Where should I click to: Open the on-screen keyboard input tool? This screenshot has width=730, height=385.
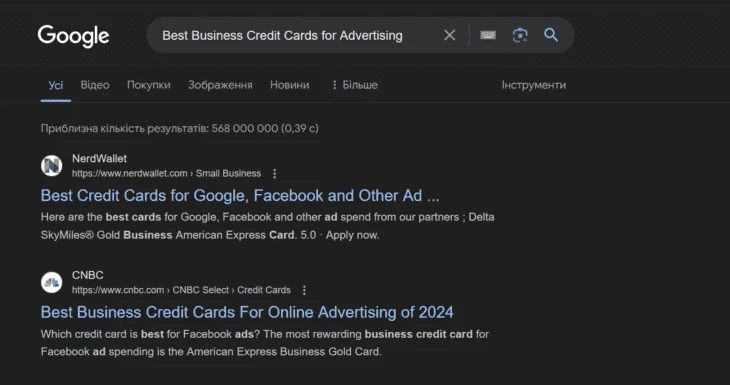488,35
